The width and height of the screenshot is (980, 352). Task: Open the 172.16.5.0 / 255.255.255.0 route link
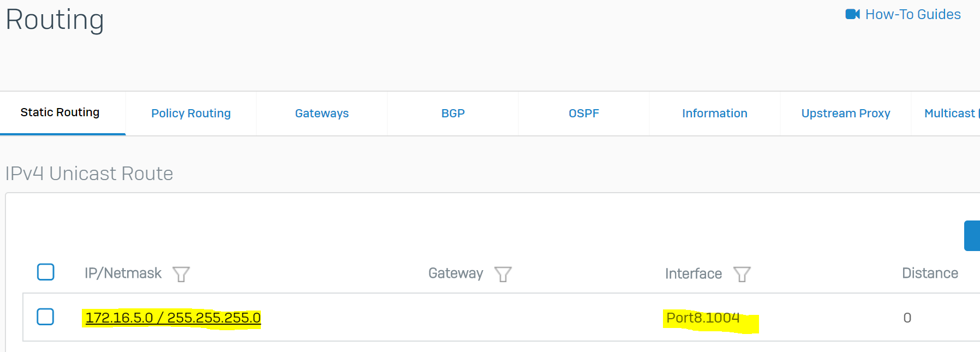173,318
